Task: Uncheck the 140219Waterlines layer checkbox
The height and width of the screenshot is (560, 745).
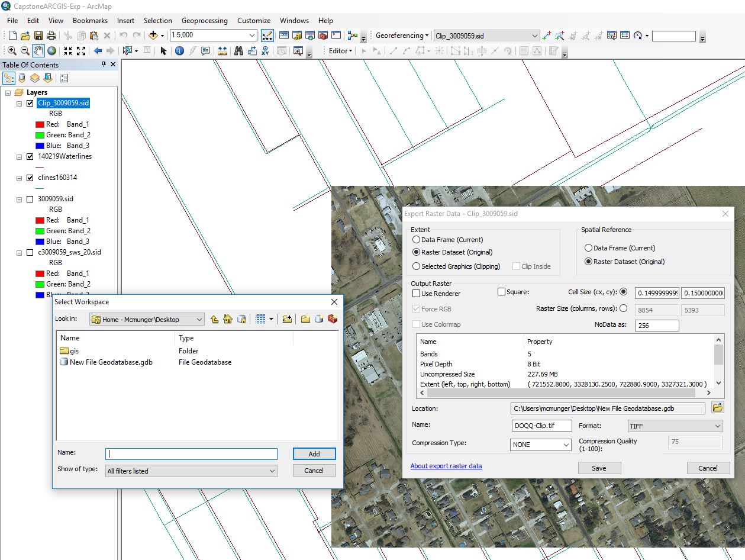Action: click(30, 157)
